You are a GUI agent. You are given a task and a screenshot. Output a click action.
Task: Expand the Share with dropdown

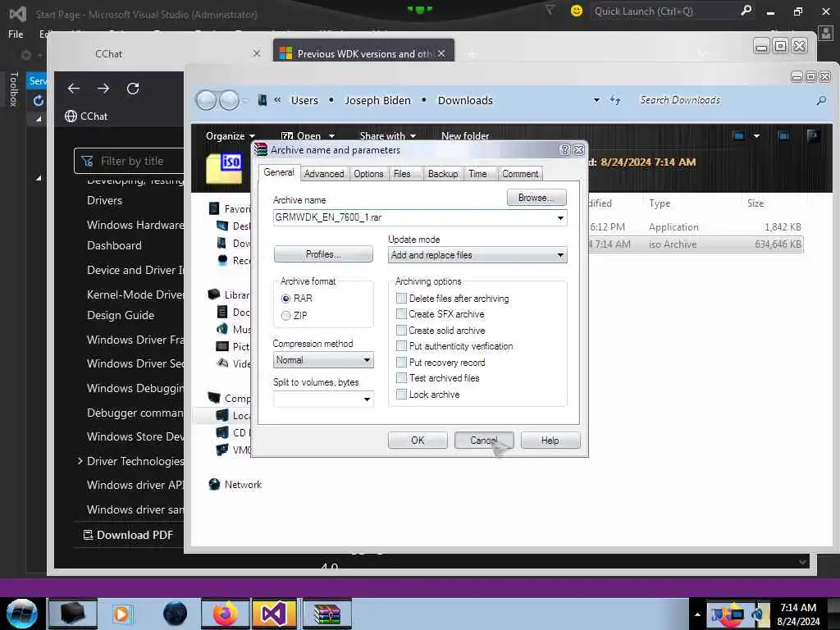click(x=388, y=136)
